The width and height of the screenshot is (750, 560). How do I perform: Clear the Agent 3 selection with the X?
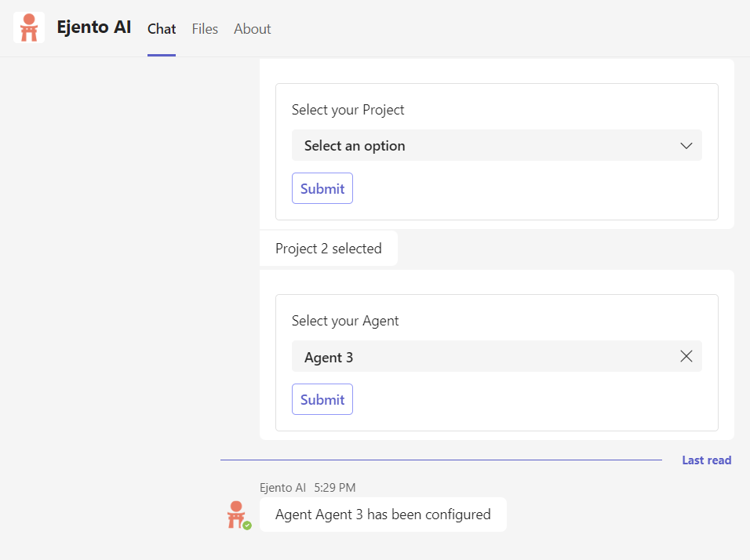pos(686,356)
